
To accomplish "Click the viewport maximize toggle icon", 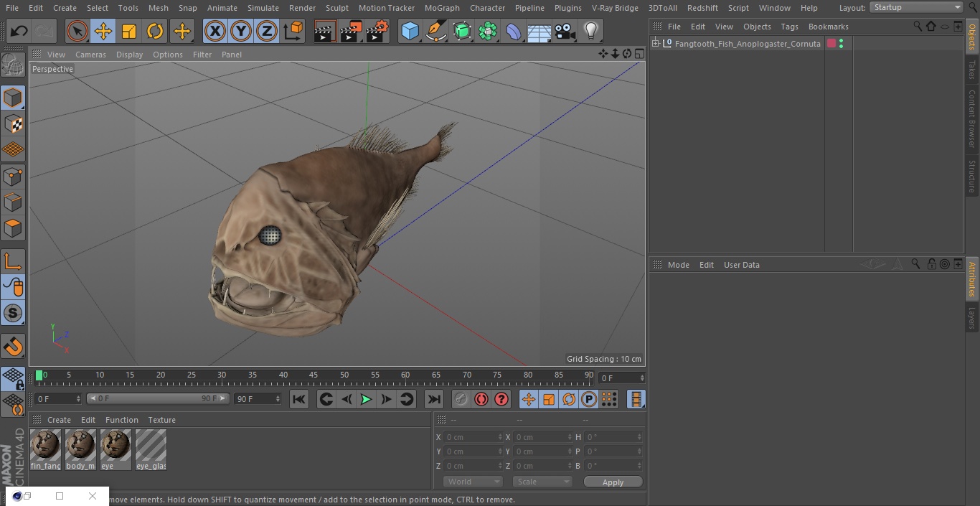I will [x=639, y=54].
